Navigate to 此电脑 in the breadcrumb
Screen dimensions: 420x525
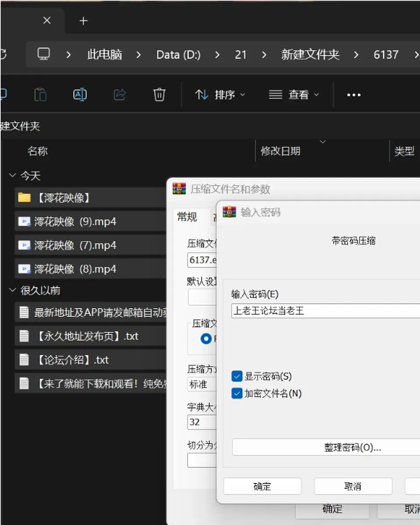click(x=105, y=55)
